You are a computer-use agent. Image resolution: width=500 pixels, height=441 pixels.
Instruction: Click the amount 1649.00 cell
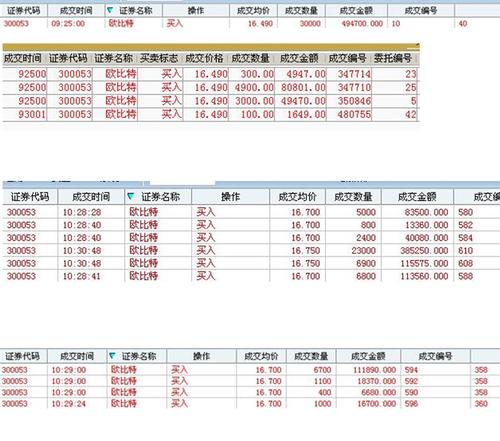(306, 115)
